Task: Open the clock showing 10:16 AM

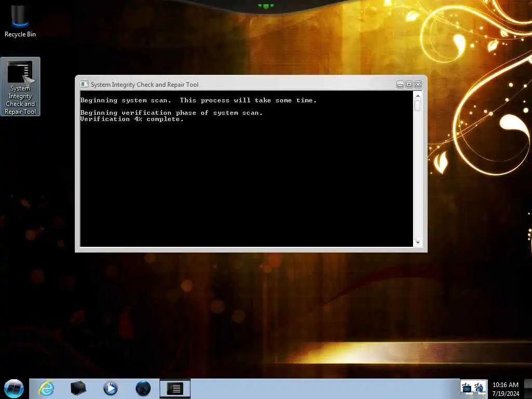Action: (505, 389)
